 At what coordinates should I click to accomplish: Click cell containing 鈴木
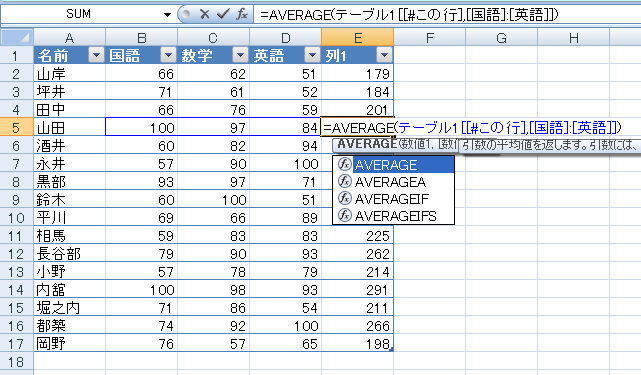pos(69,199)
